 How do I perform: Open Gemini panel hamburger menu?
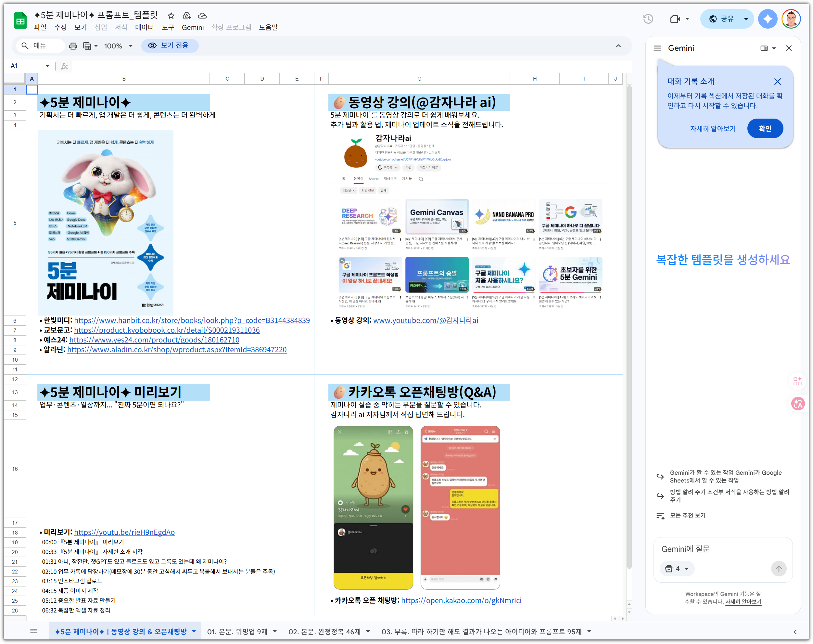pyautogui.click(x=657, y=48)
